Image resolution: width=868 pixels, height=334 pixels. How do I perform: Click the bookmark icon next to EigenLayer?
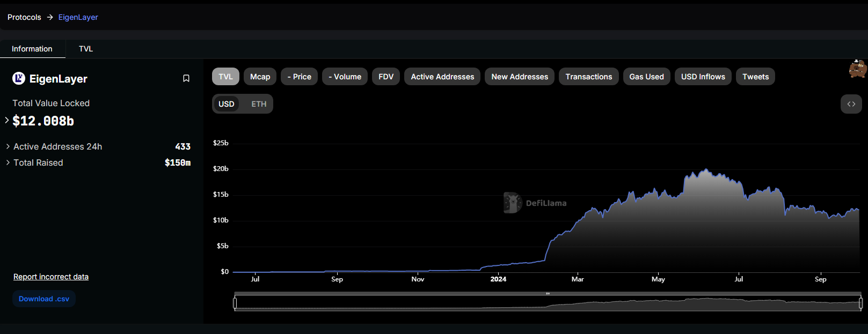pyautogui.click(x=186, y=78)
